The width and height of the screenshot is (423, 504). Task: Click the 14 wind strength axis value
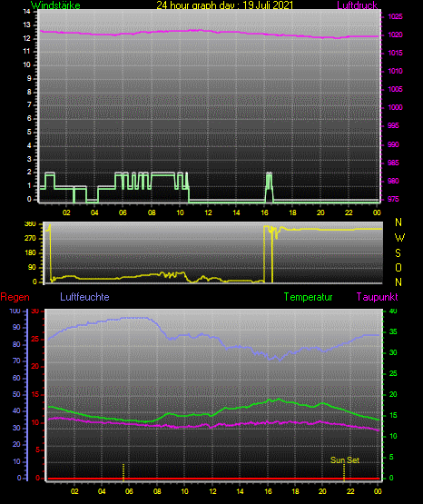(26, 12)
